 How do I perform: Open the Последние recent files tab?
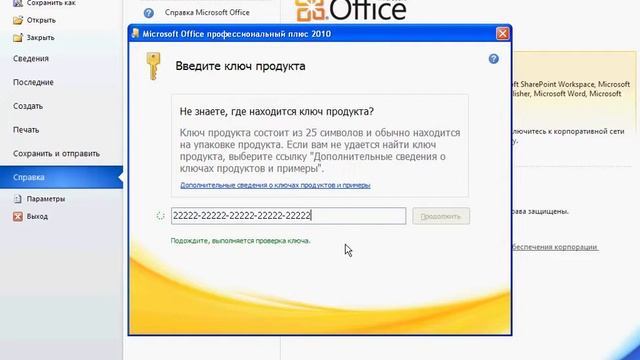pyautogui.click(x=33, y=82)
